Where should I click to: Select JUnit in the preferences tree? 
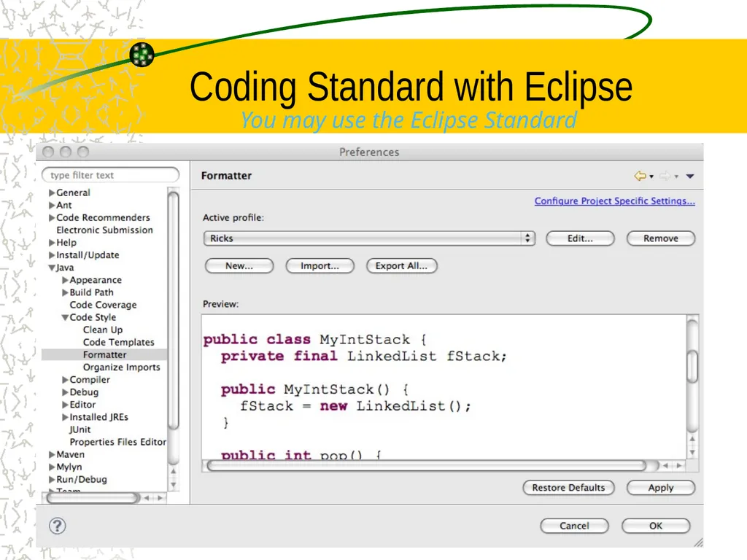(x=80, y=429)
